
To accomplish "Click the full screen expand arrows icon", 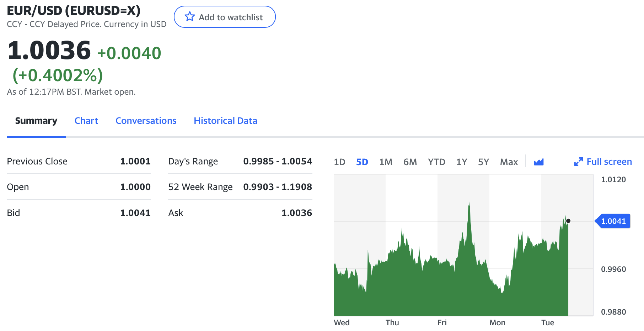I will point(578,162).
